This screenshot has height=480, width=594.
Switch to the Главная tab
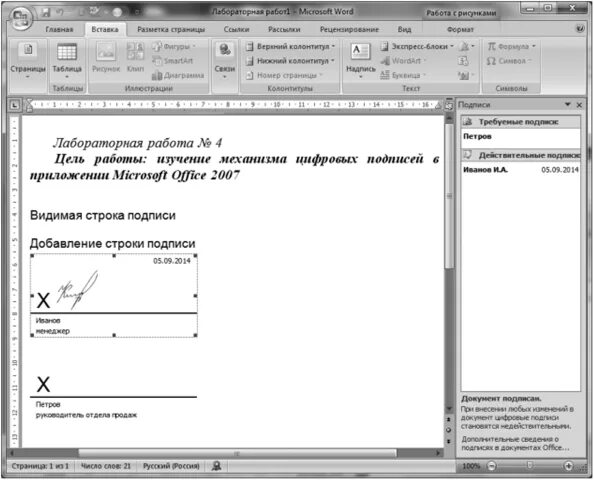(59, 30)
